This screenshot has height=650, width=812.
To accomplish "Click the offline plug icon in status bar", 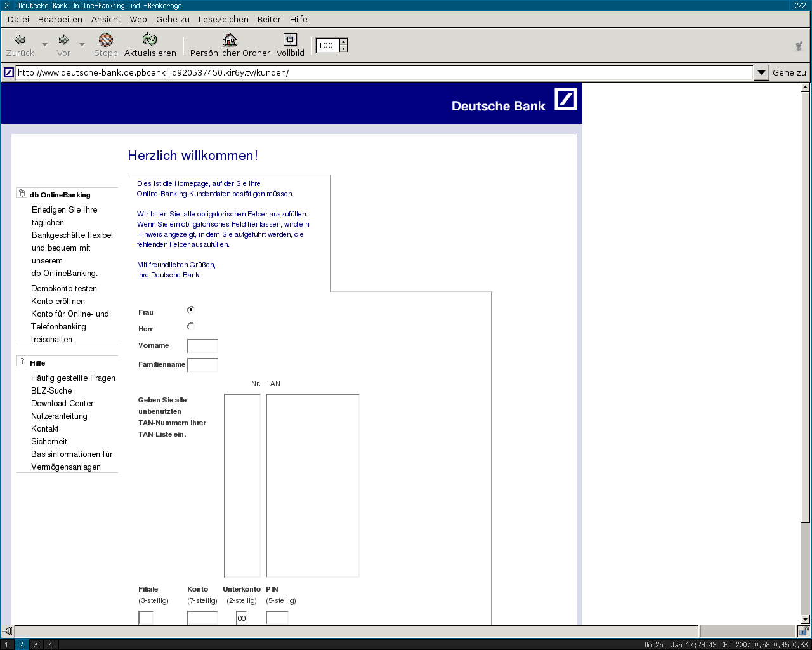I will tap(7, 631).
